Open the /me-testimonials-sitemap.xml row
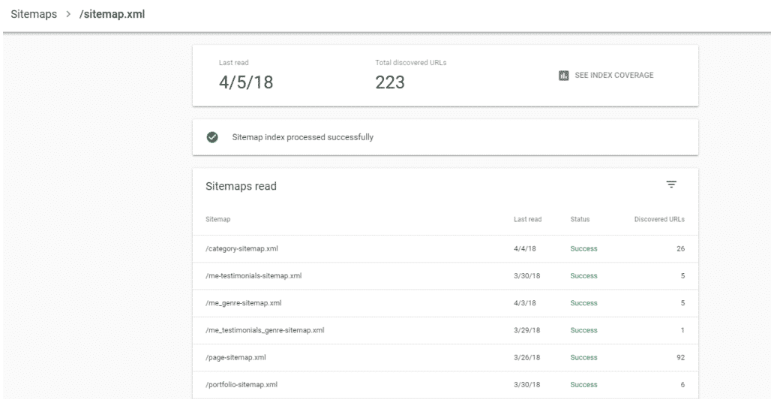The height and width of the screenshot is (407, 774). [x=445, y=276]
